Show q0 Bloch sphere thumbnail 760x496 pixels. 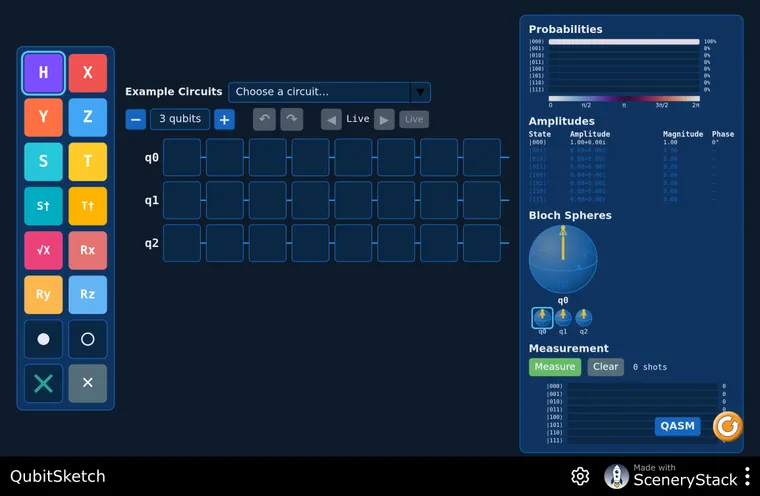542,318
